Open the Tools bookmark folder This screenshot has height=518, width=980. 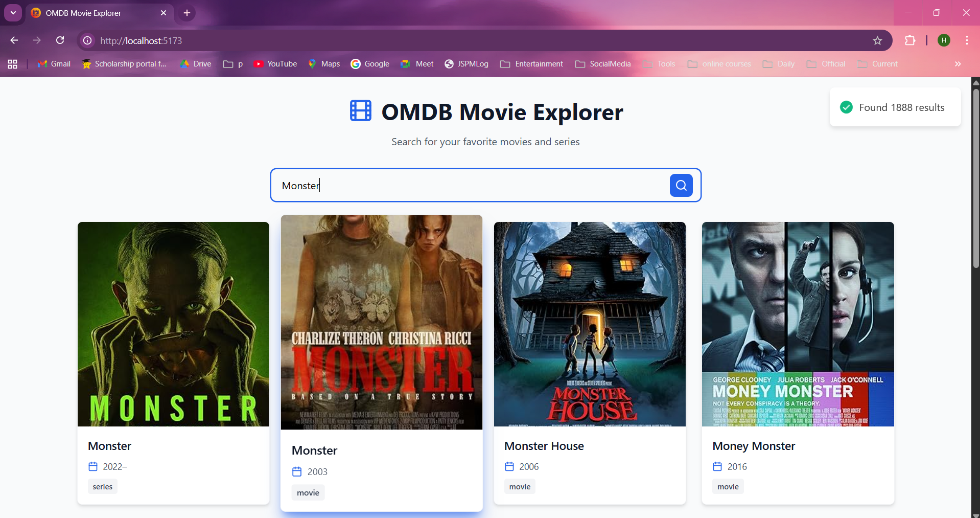tap(659, 64)
